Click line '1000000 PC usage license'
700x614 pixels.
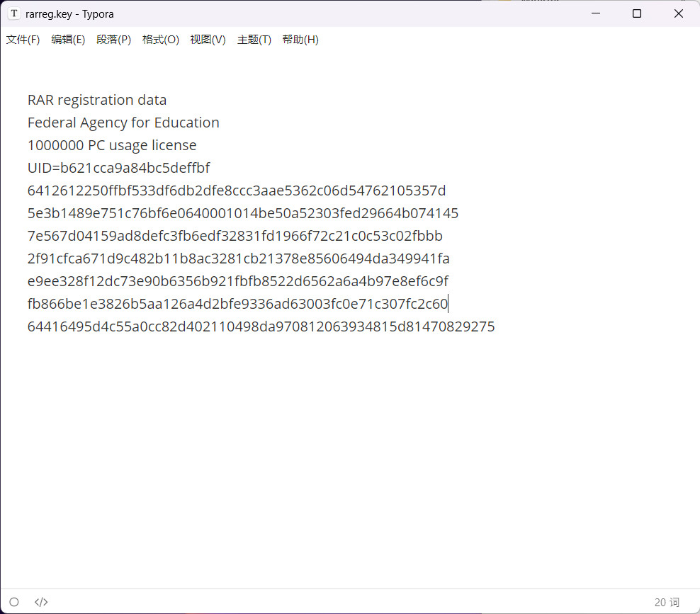point(112,145)
